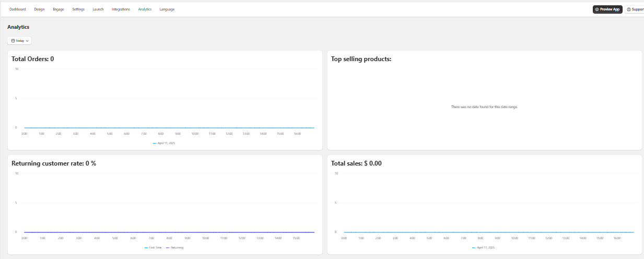This screenshot has height=259, width=644.
Task: Click the Analytics page title
Action: [18, 27]
